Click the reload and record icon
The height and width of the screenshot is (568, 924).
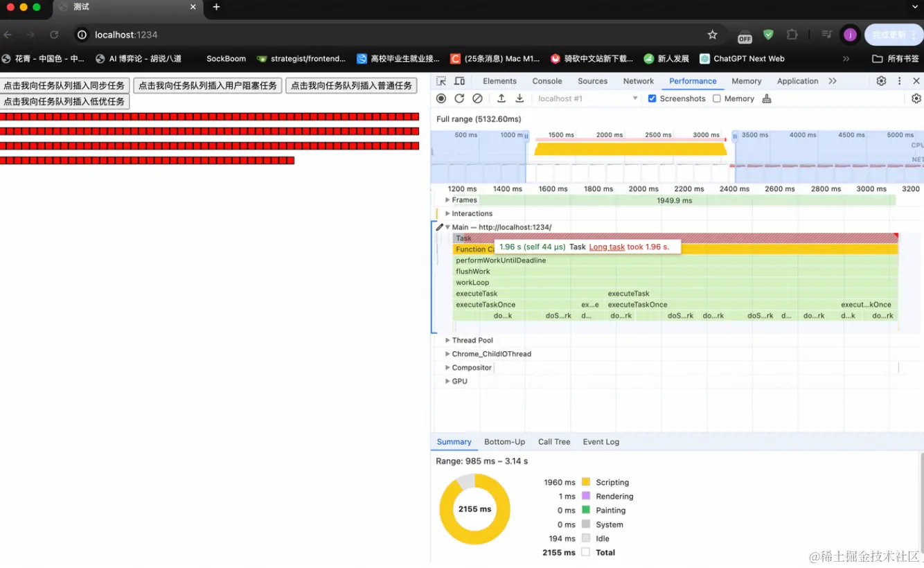click(x=459, y=98)
